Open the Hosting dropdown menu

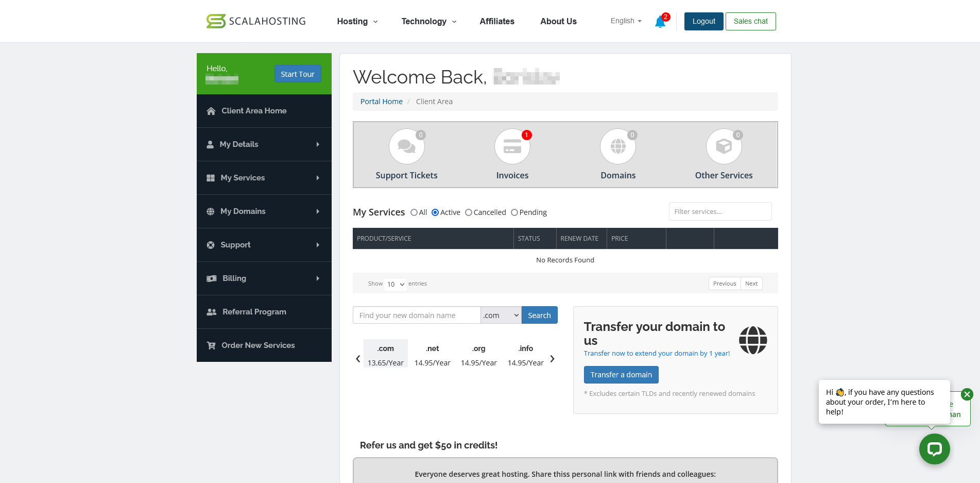click(x=357, y=21)
